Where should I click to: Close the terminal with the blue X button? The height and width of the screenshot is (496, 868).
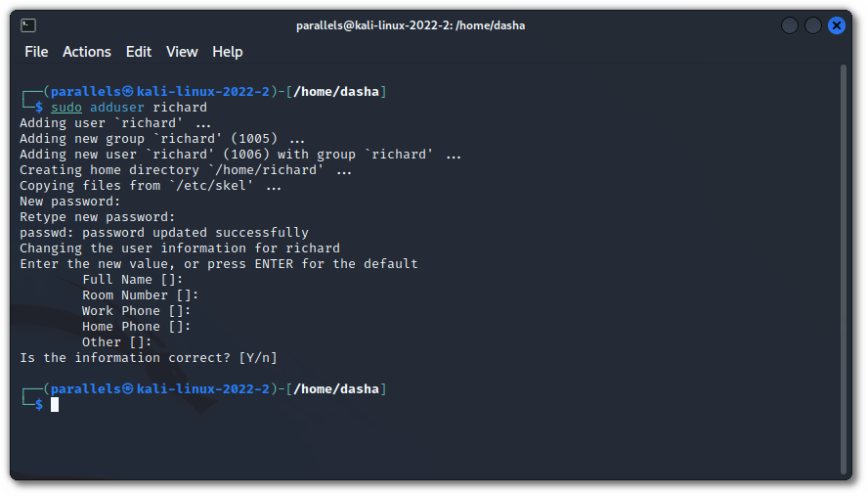[837, 25]
